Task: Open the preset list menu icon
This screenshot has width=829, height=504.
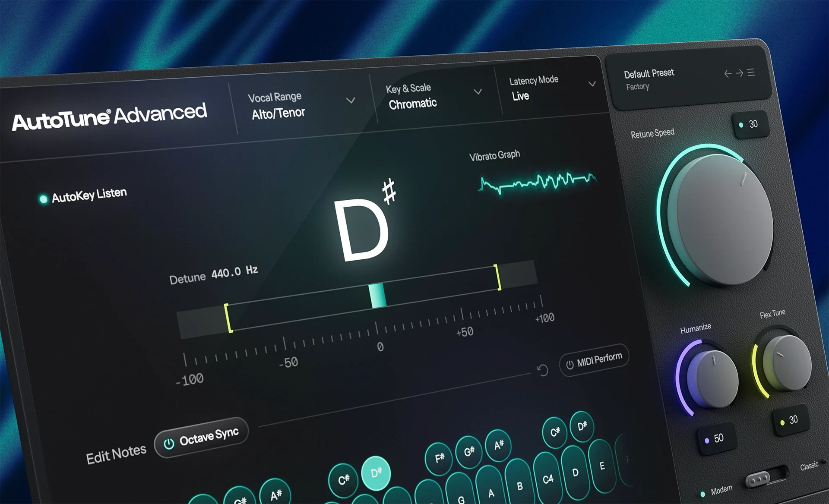Action: click(751, 72)
